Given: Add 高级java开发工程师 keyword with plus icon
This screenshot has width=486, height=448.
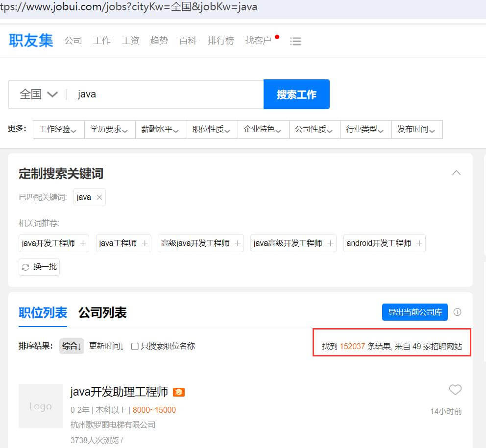Looking at the screenshot, I should tap(238, 243).
